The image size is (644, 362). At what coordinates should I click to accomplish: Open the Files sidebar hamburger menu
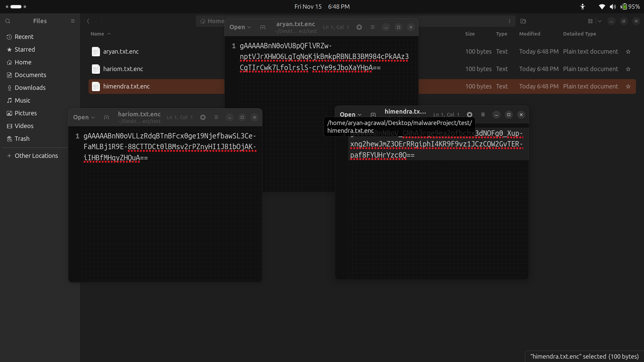click(x=73, y=21)
